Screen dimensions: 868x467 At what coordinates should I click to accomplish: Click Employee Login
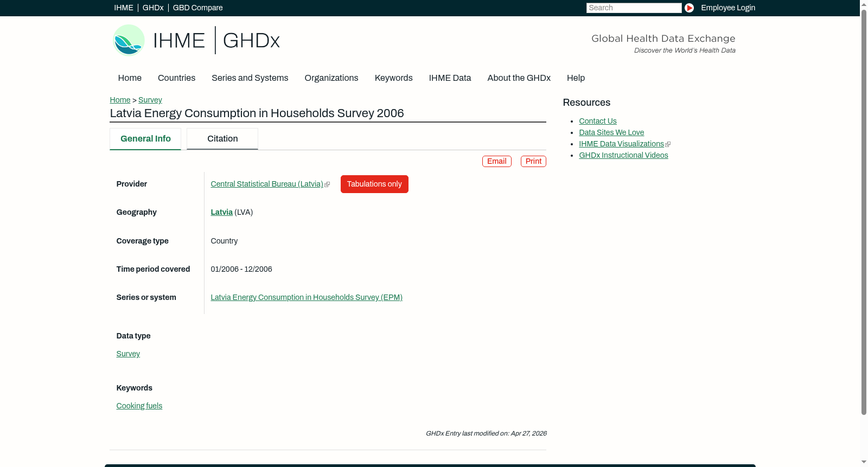point(728,8)
